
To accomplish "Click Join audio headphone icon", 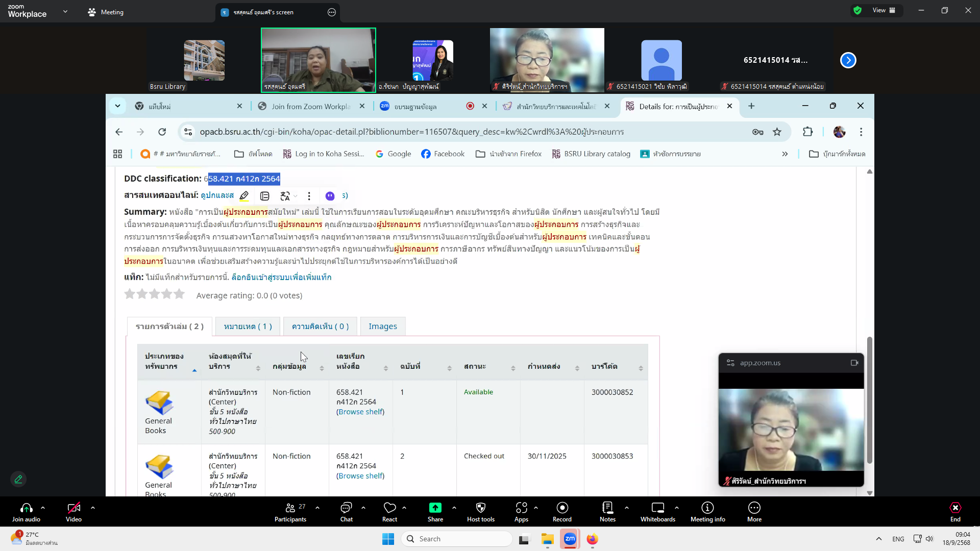I will (27, 512).
